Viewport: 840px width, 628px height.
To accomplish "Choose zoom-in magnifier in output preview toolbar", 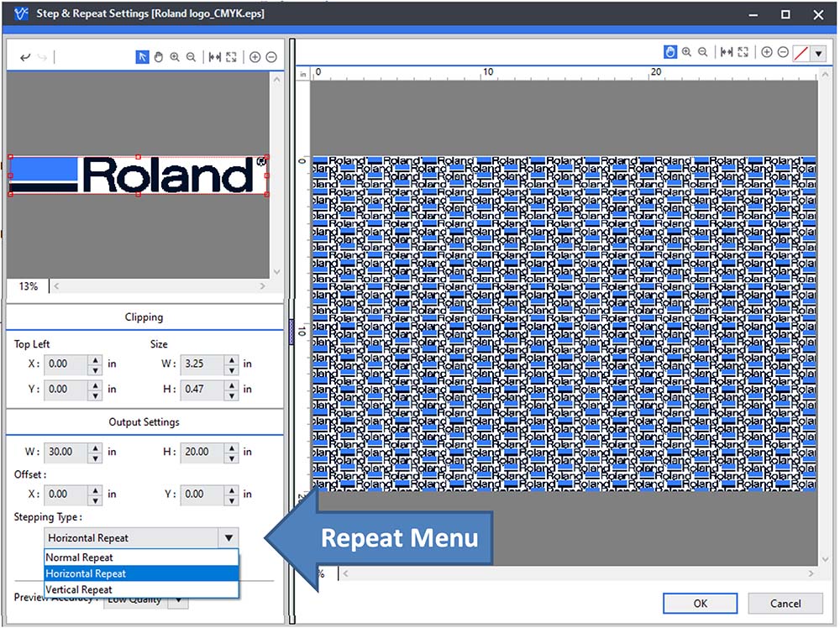I will point(686,52).
